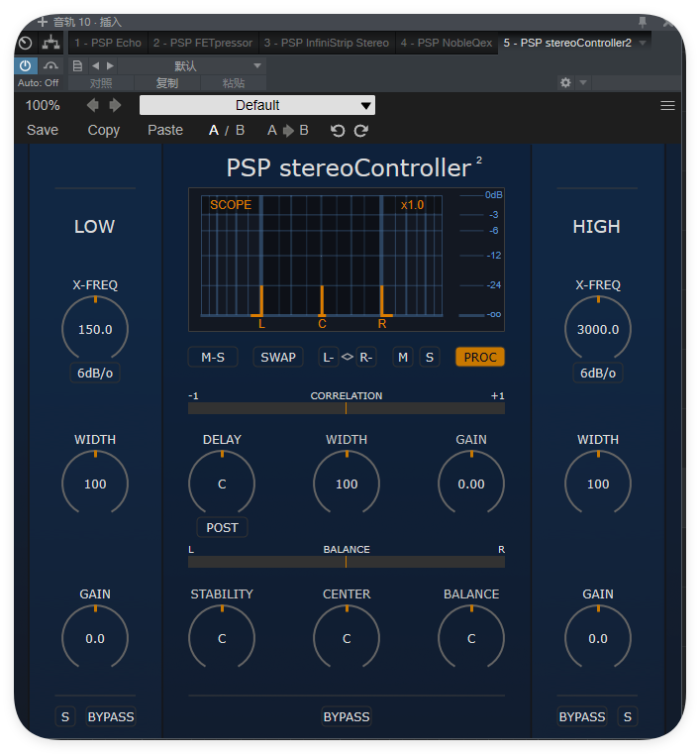Click the Save preset button
Viewport: 700px width, 754px height.
(x=43, y=130)
